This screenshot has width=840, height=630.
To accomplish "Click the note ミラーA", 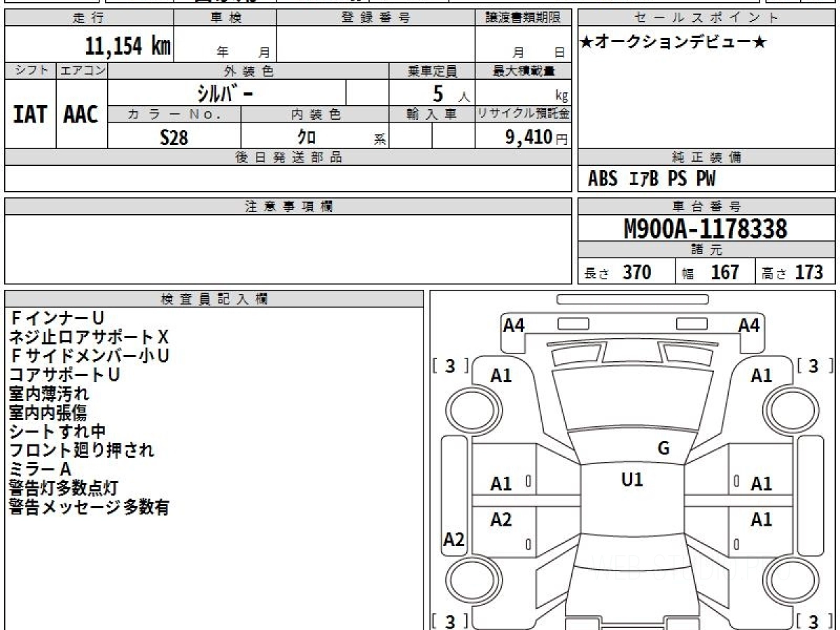I will point(41,470).
